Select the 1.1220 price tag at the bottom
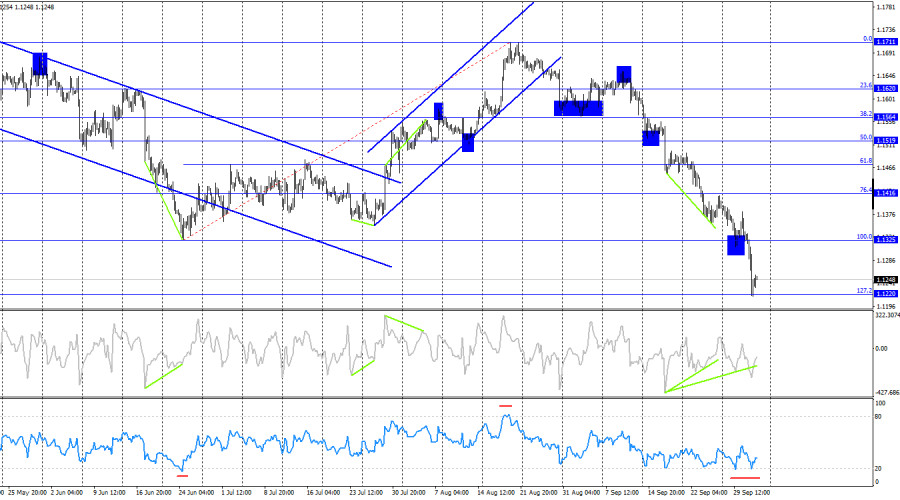The image size is (900, 500). [x=886, y=293]
